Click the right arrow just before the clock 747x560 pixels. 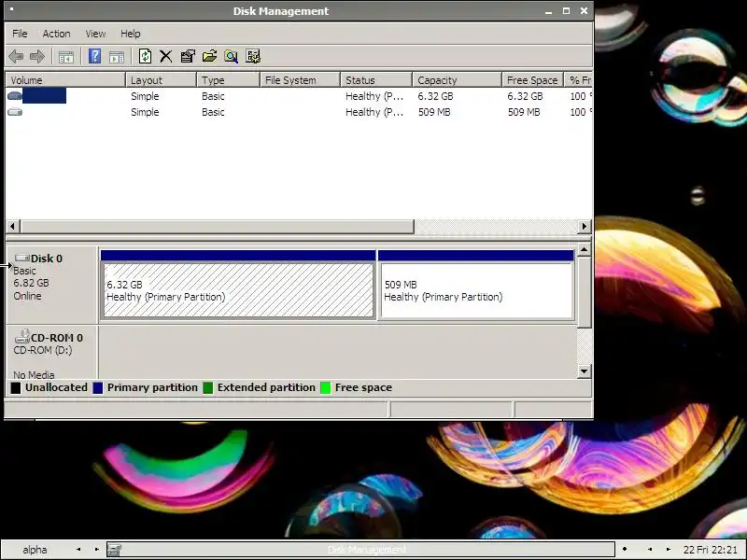(x=668, y=550)
